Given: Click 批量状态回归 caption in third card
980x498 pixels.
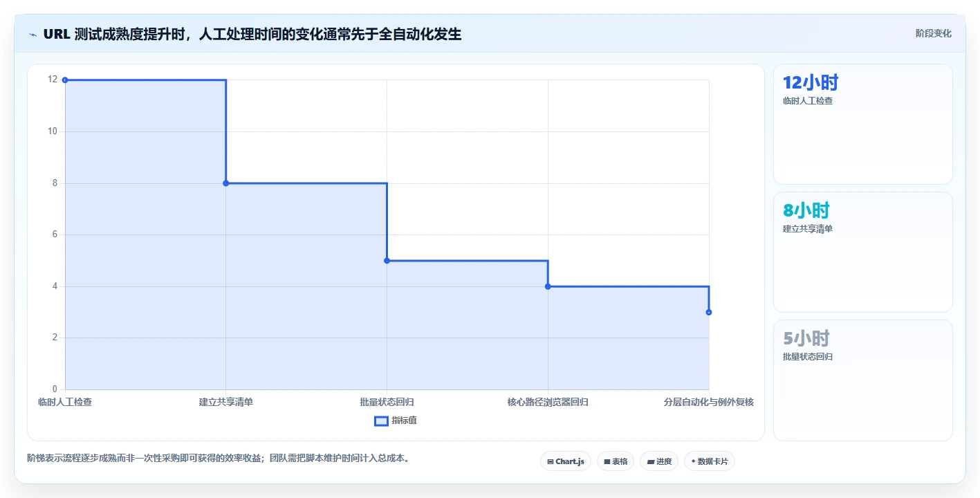Looking at the screenshot, I should click(x=807, y=357).
